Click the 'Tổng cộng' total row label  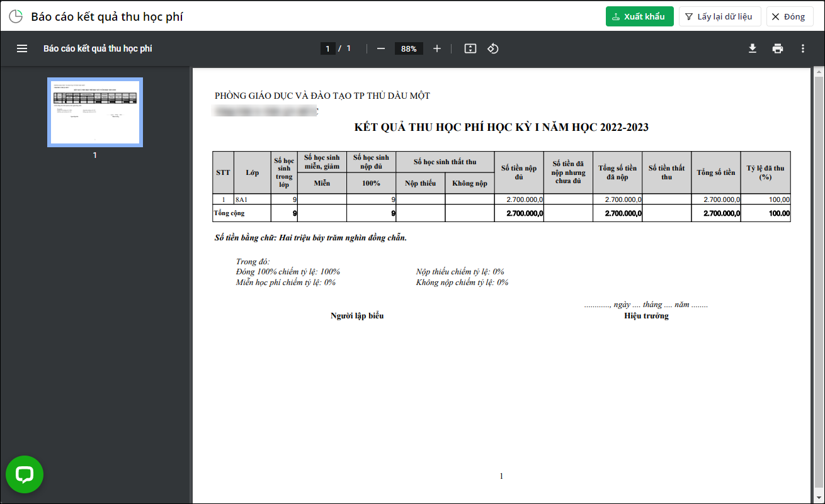click(x=229, y=213)
